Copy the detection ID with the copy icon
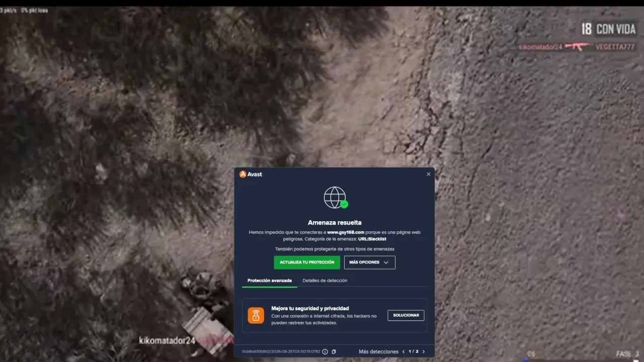 334,352
